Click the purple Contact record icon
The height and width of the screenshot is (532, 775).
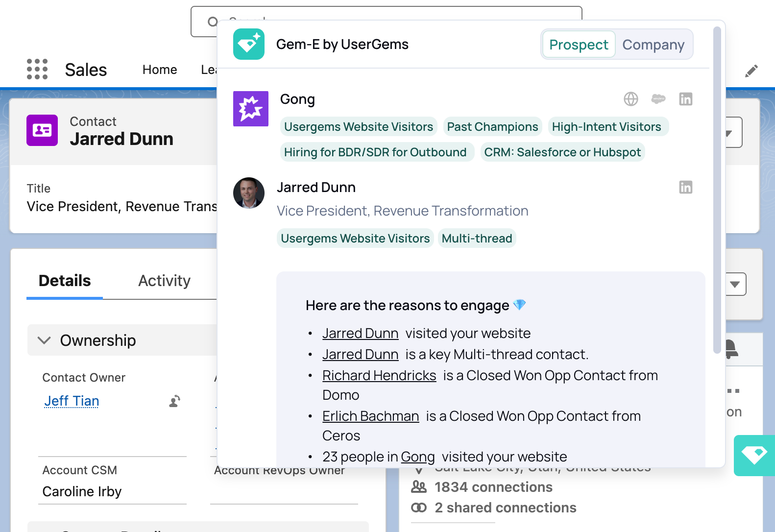42,130
